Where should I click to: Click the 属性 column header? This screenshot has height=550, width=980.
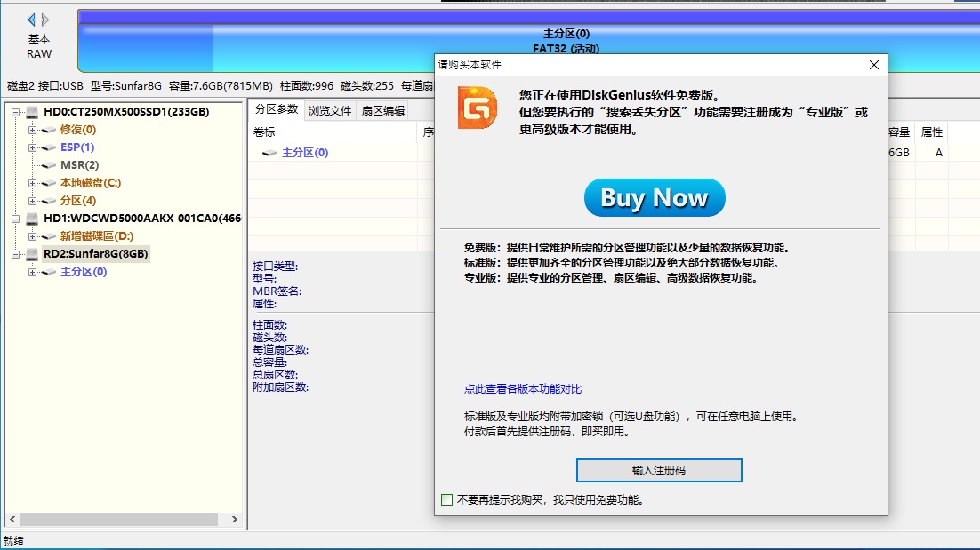pos(932,132)
